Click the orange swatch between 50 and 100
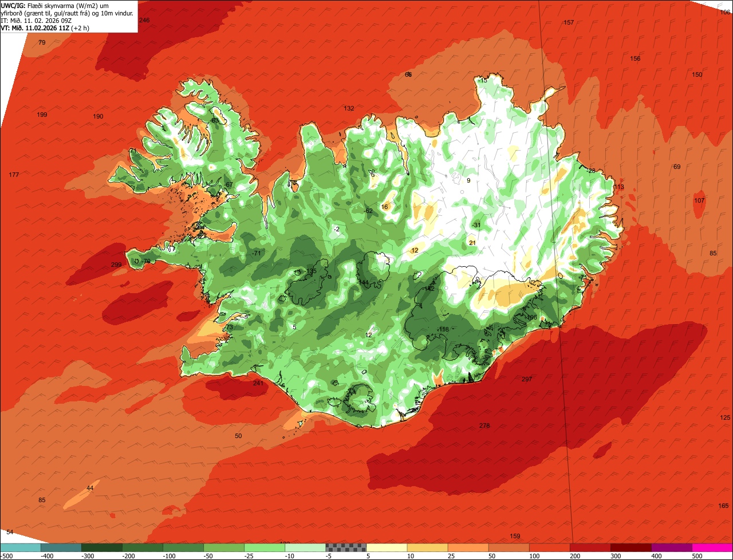Viewport: 733px width, 560px height. pyautogui.click(x=509, y=547)
